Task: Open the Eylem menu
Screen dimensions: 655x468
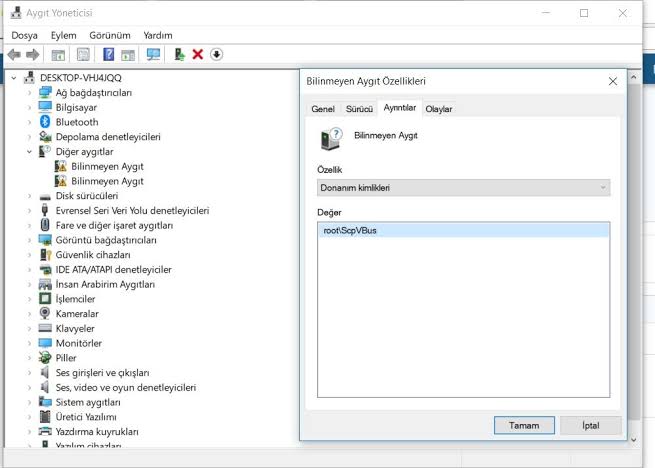Action: tap(63, 36)
